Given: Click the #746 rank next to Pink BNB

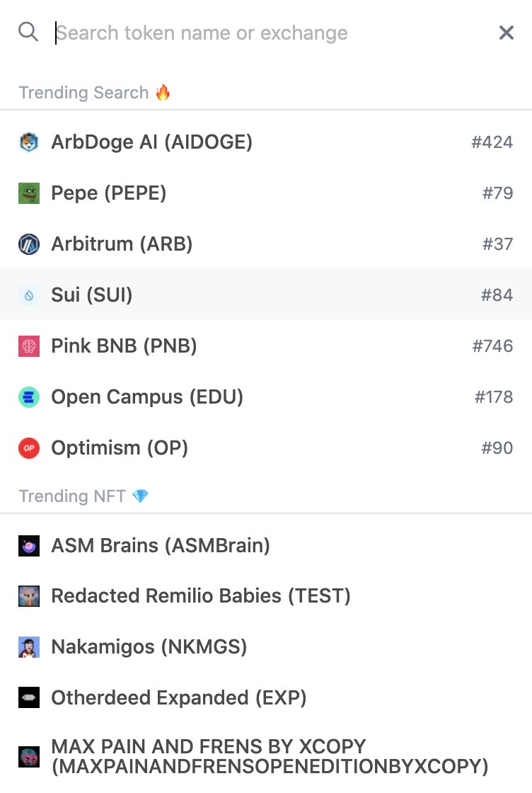Looking at the screenshot, I should pos(492,346).
